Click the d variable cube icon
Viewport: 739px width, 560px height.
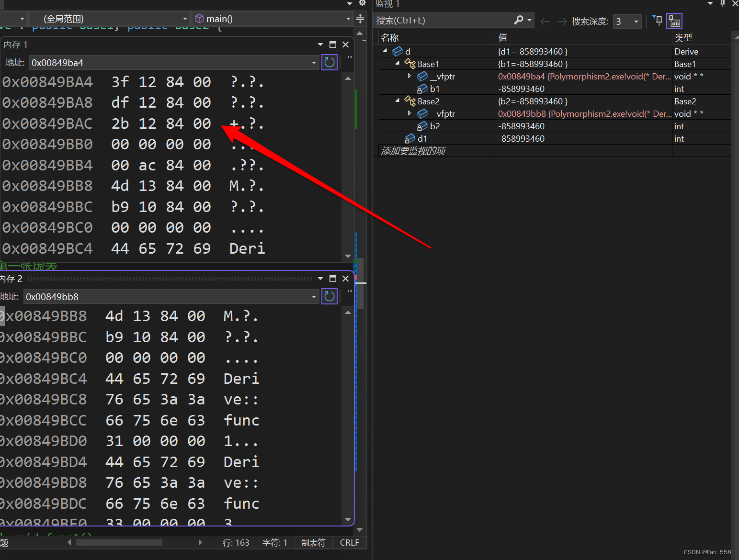(x=398, y=51)
